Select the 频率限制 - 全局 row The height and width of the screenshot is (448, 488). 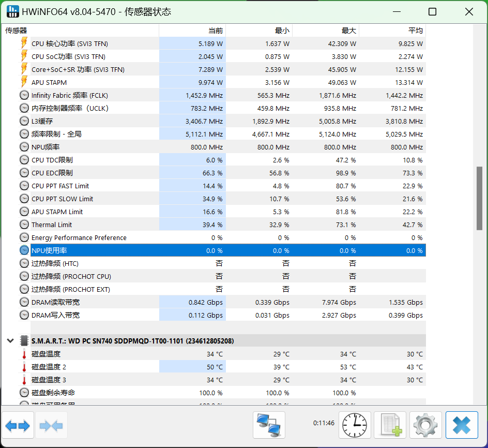coord(228,134)
